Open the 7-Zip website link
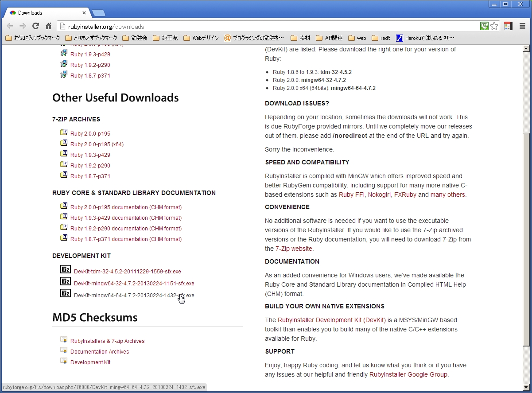The height and width of the screenshot is (393, 532). (294, 249)
